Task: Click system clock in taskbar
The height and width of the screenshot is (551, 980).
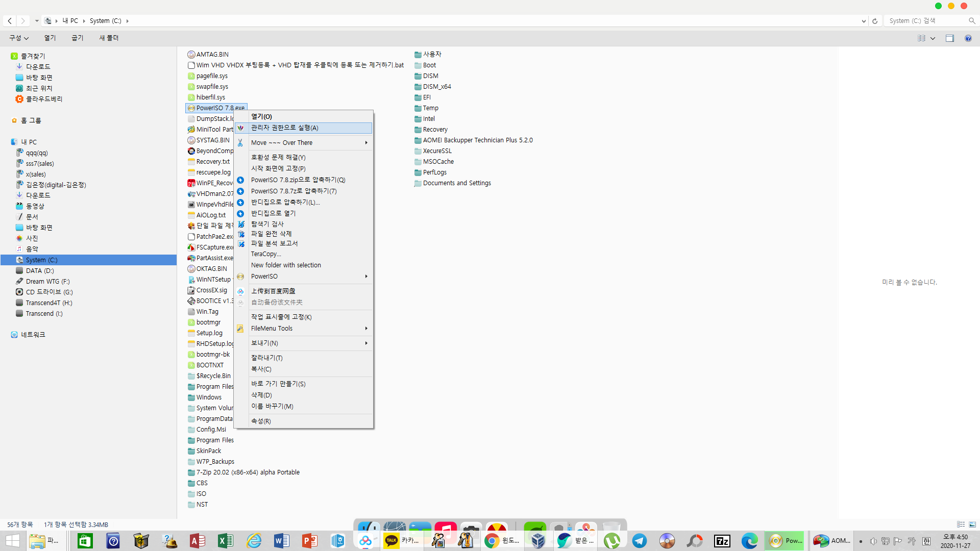Action: pyautogui.click(x=955, y=541)
